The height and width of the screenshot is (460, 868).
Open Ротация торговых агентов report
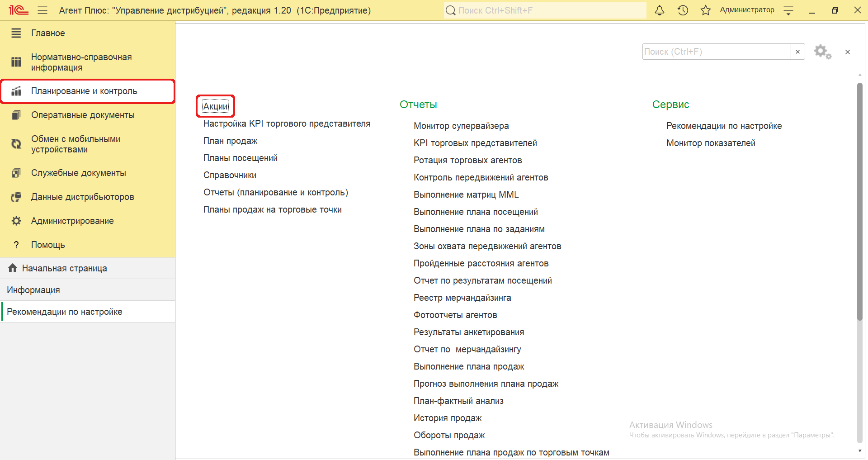click(x=467, y=160)
